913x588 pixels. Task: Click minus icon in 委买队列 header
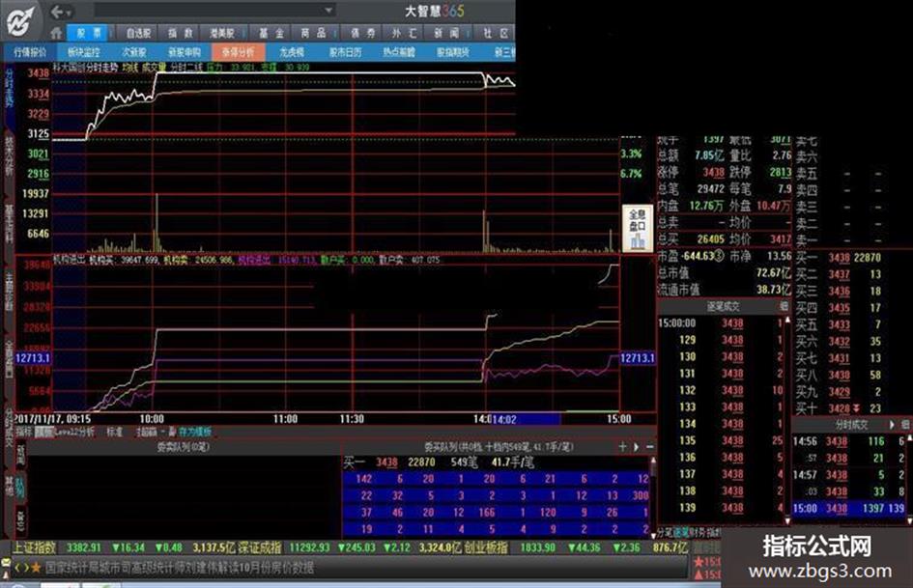[649, 446]
